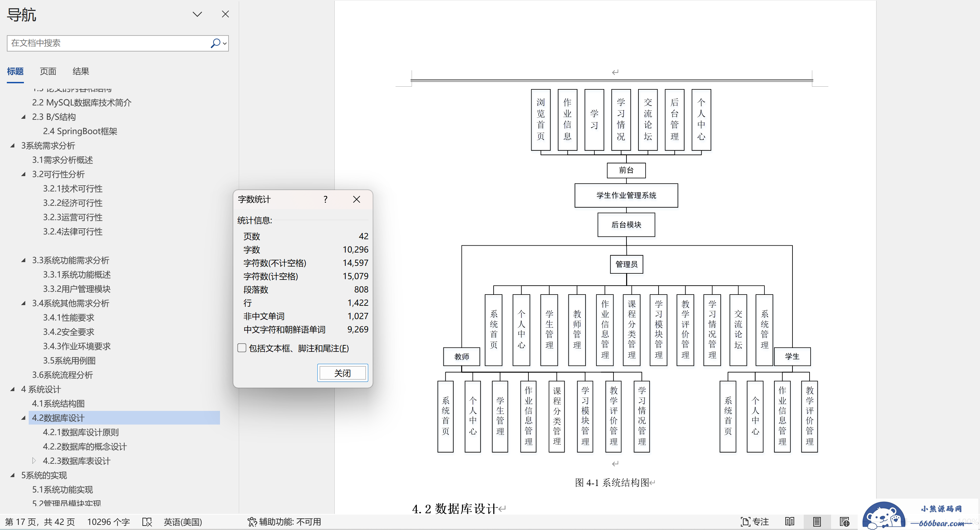Click the 后台模块 box in diagram

click(x=626, y=225)
